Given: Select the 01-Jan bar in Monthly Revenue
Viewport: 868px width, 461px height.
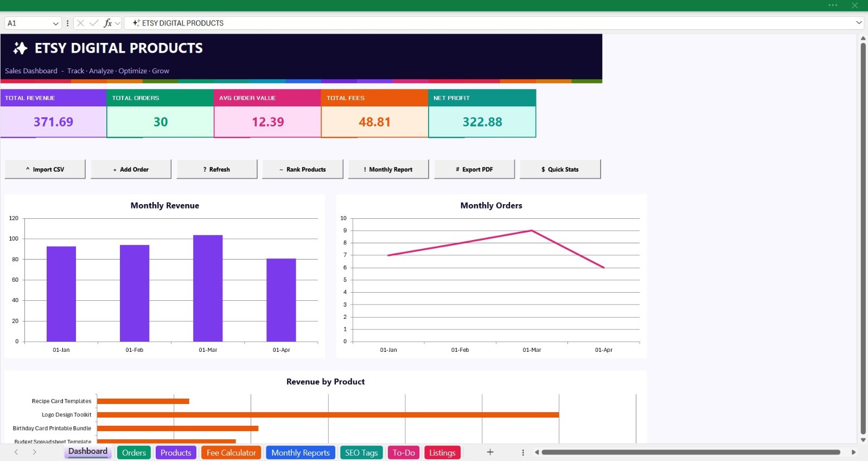Looking at the screenshot, I should click(61, 294).
